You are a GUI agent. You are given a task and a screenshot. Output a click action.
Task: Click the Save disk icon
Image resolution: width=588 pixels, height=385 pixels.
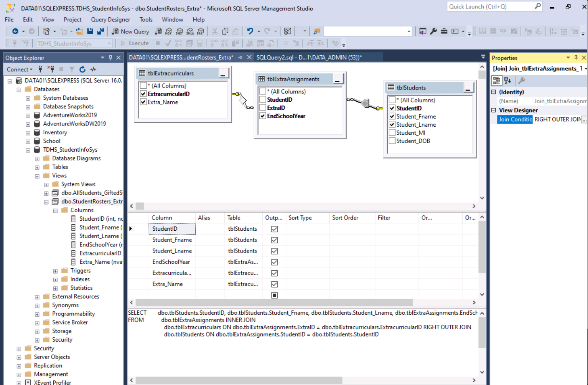90,31
